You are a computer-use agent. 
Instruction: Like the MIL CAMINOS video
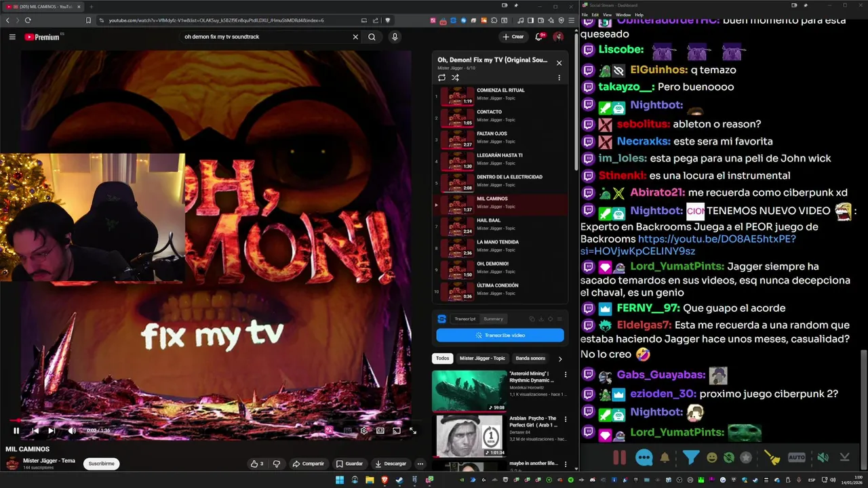click(256, 464)
